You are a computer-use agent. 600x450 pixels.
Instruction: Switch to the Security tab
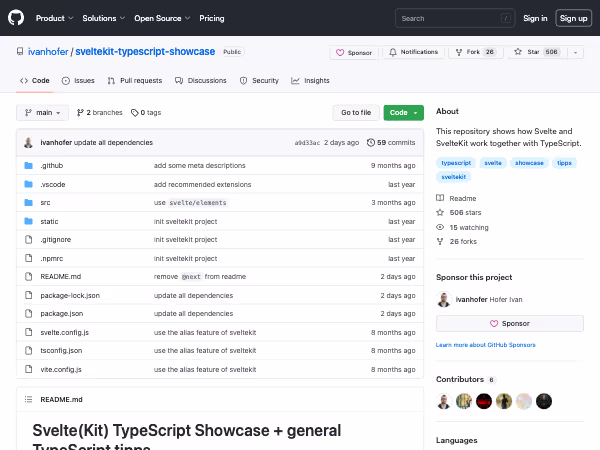click(259, 81)
